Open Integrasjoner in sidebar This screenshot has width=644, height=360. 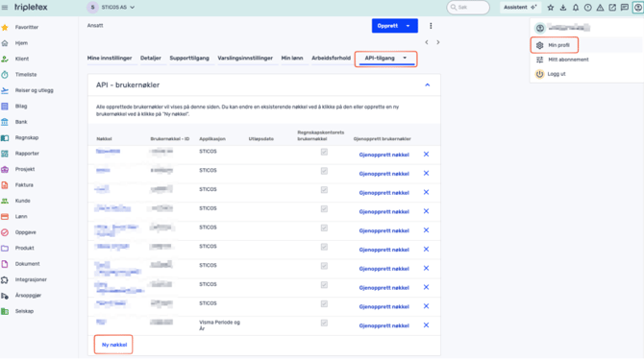[31, 280]
